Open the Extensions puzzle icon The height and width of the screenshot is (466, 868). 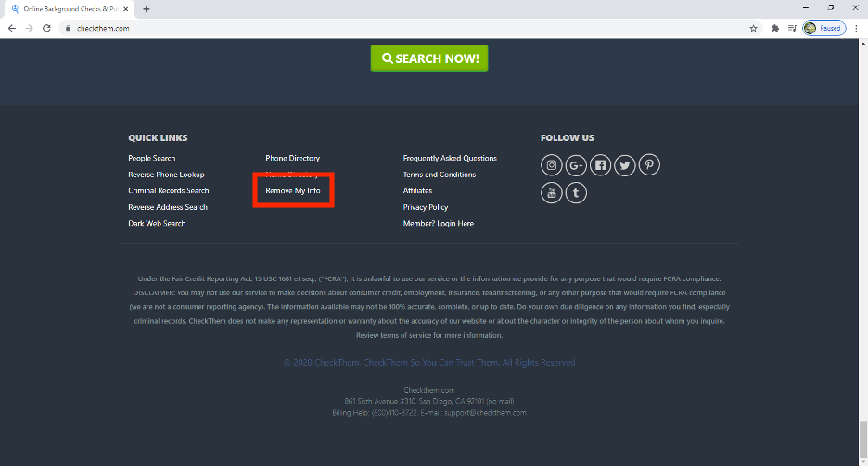775,28
